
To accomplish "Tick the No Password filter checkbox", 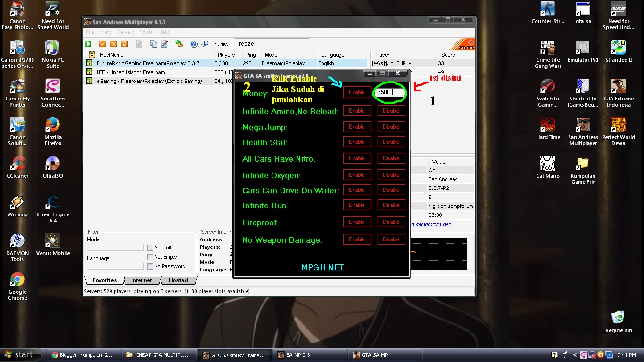I will 150,266.
